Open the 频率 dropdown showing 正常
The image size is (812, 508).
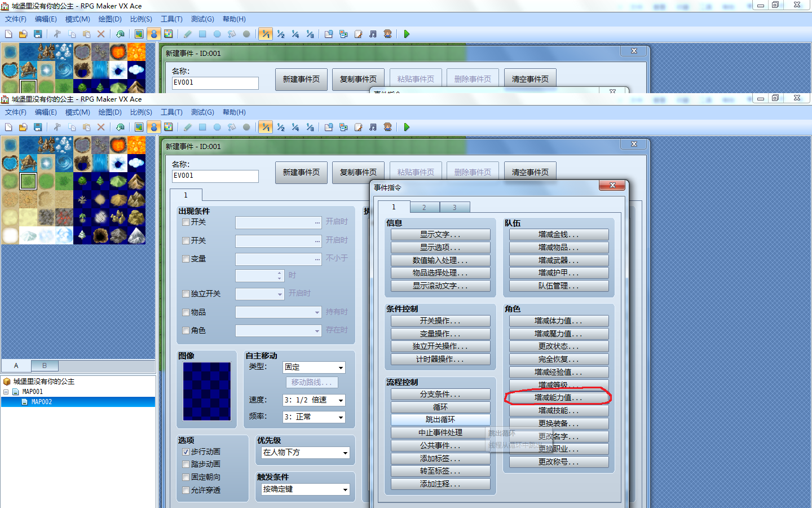314,417
